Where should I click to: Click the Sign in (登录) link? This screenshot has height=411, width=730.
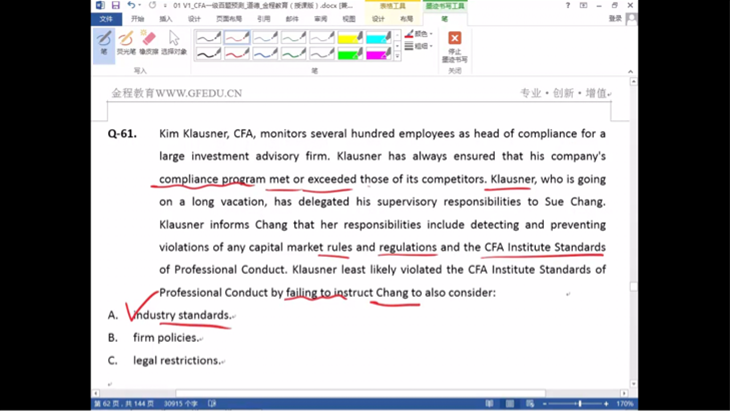tap(615, 18)
